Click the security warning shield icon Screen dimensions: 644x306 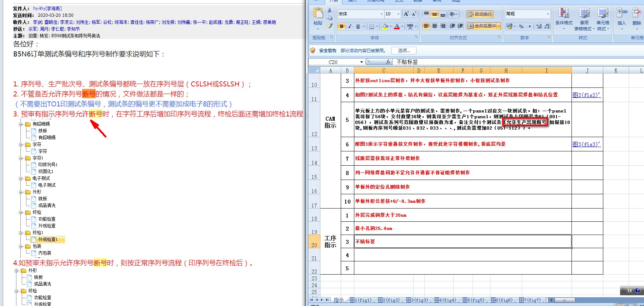coord(313,50)
